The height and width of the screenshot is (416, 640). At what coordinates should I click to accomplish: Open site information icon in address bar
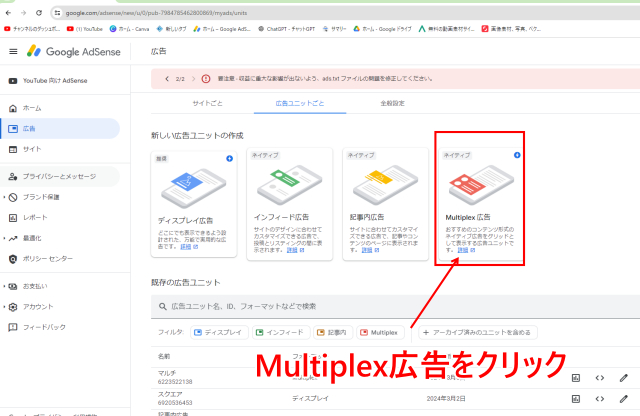click(57, 13)
